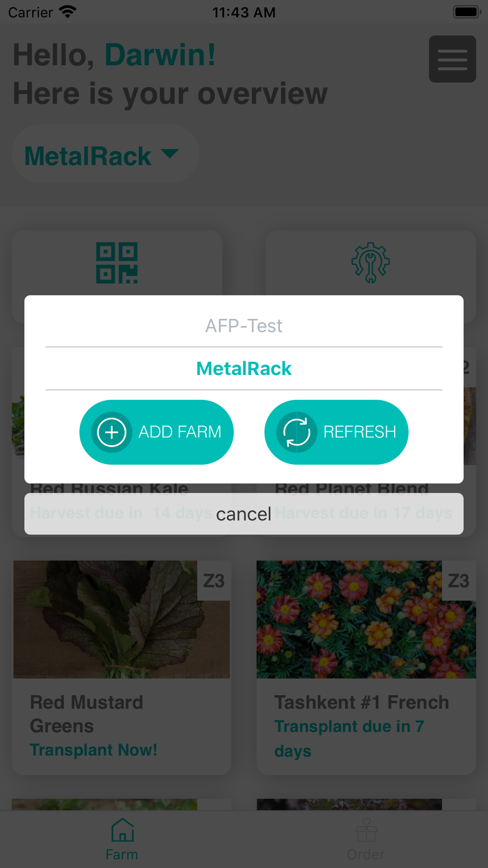Dismiss the dialog with cancel
488x868 pixels.
[x=244, y=514]
